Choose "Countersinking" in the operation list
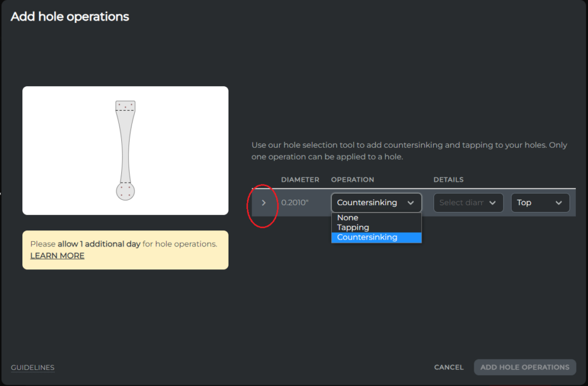 point(367,237)
